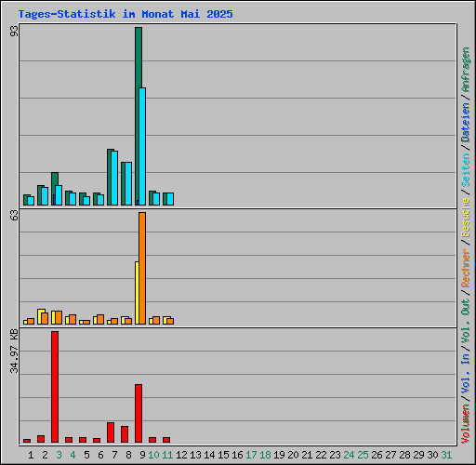
Task: Click the cyan Seiten bar for day 9
Action: tap(142, 146)
